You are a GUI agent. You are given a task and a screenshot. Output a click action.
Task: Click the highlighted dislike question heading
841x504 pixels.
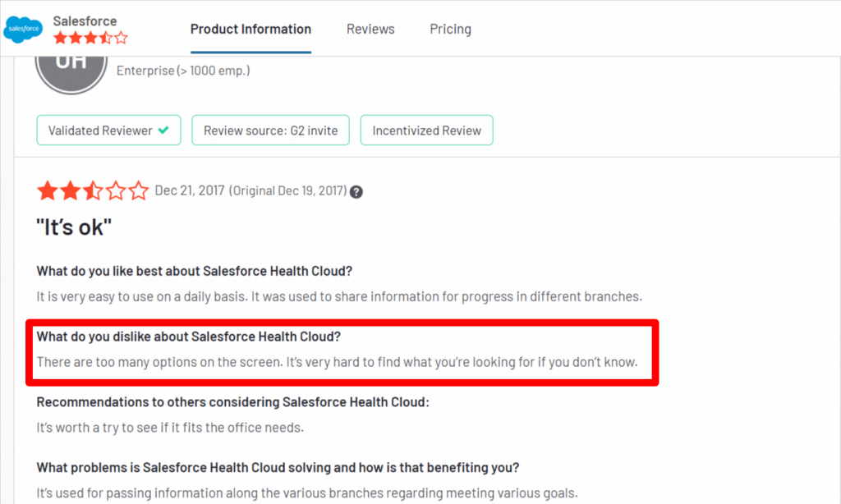pyautogui.click(x=190, y=336)
